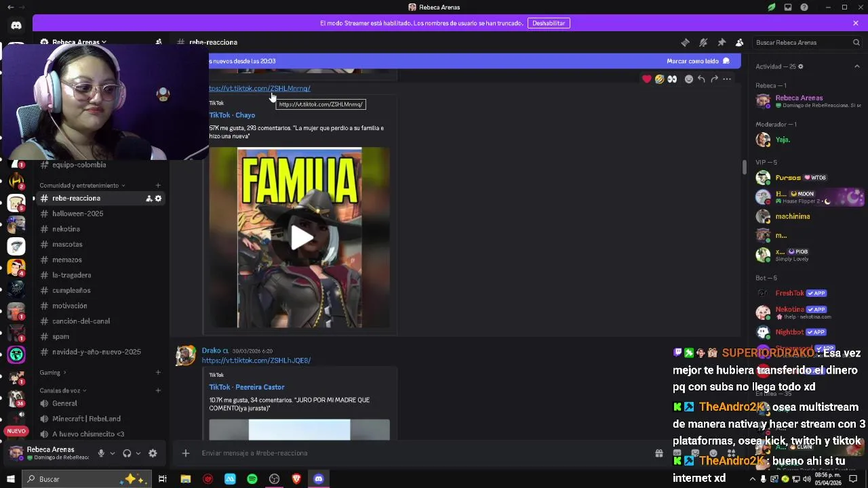Click the Windows Start button

9,479
